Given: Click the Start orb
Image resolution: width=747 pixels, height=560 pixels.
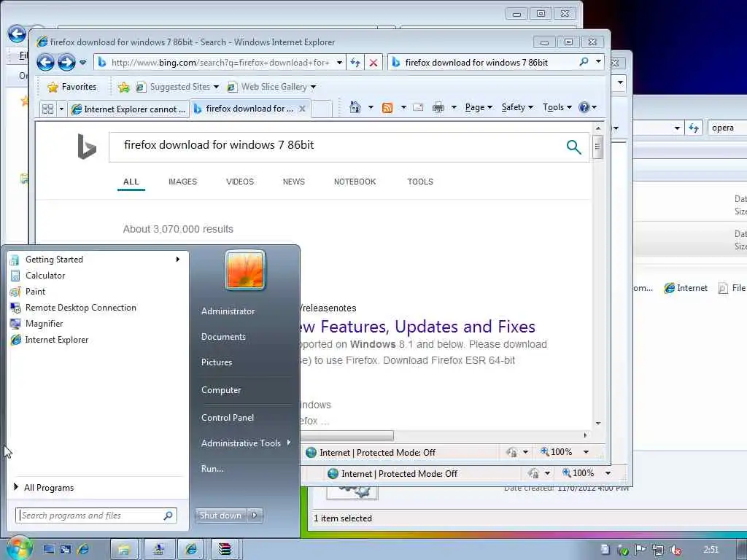Looking at the screenshot, I should click(x=19, y=549).
